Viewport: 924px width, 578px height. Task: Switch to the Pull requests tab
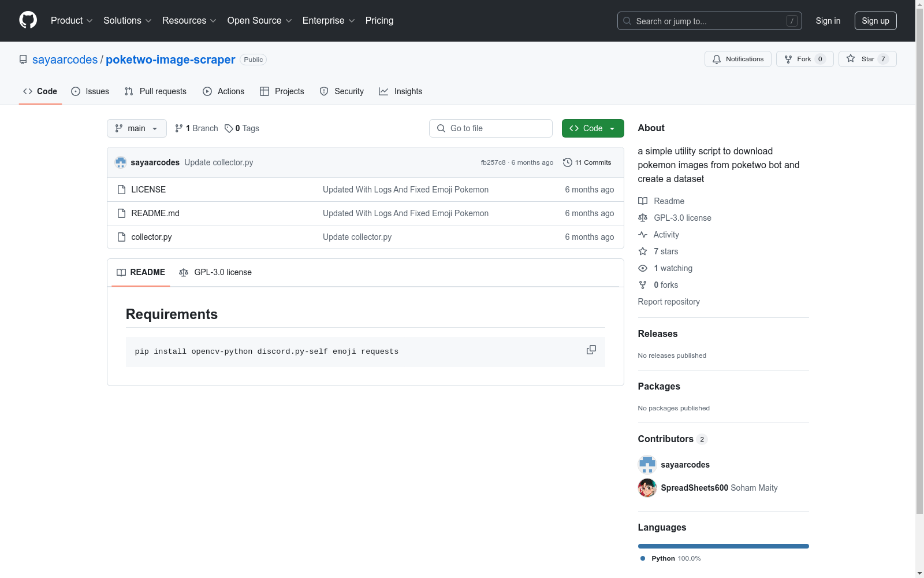coord(155,91)
